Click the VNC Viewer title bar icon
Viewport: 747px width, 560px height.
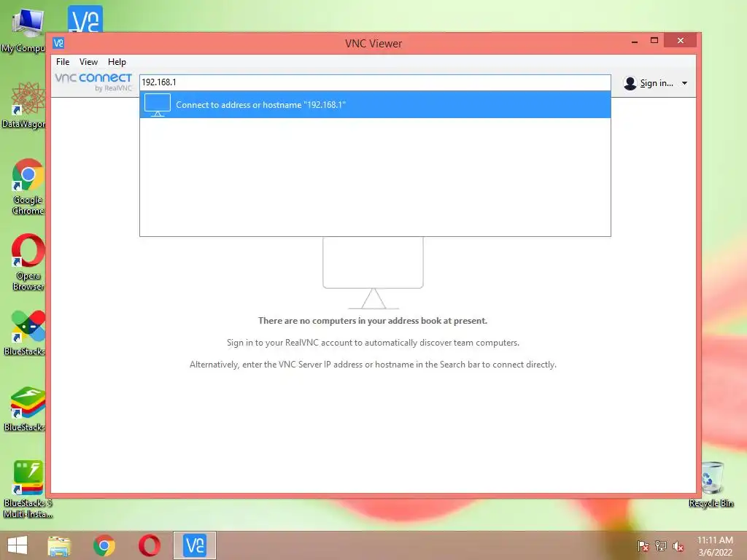[58, 43]
